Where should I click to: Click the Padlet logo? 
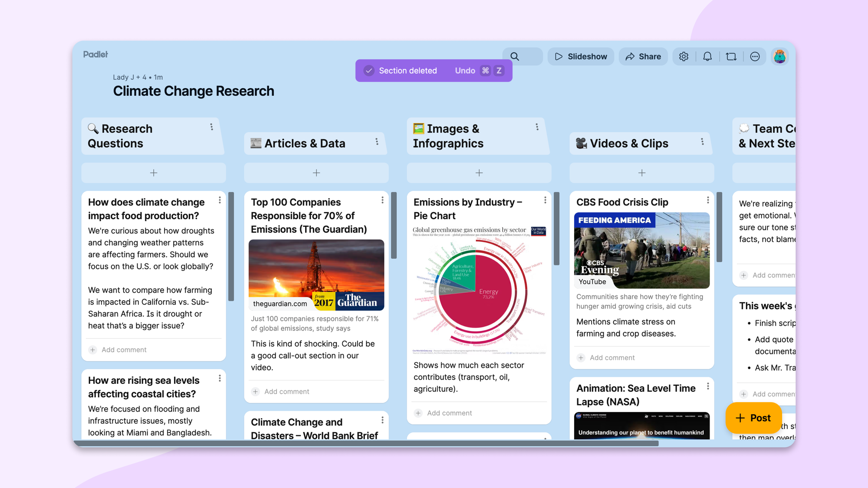tap(95, 54)
